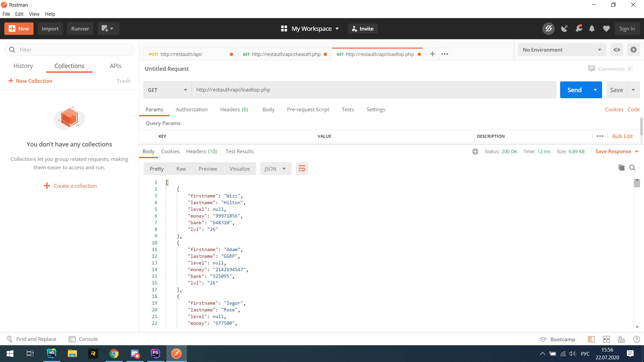Open Bootcamp from the status bar
Viewport: 644px width, 362px height.
point(557,339)
